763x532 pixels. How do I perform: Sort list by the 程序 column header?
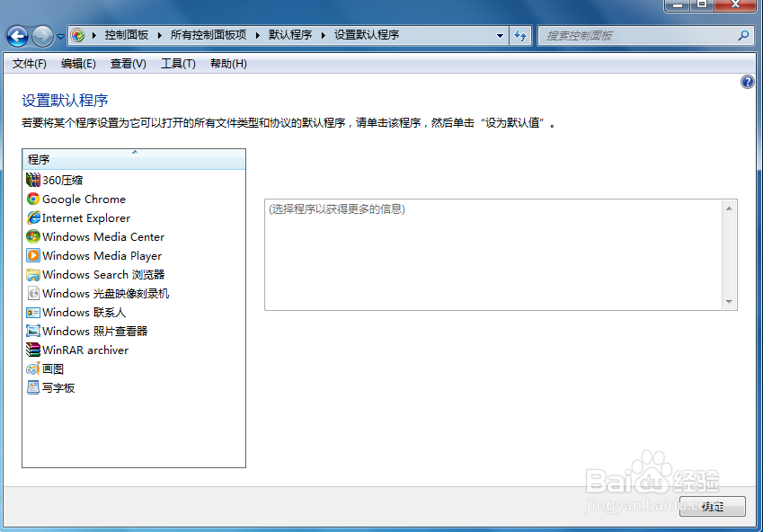(134, 159)
